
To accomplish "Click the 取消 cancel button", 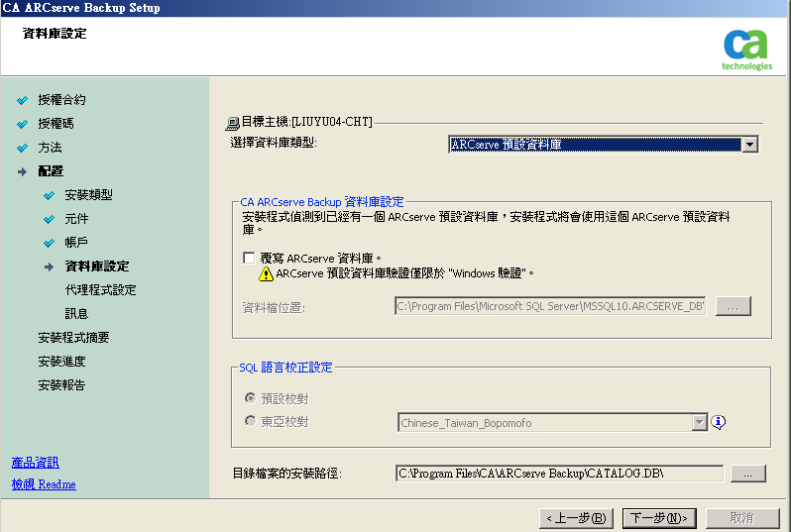I will tap(742, 518).
